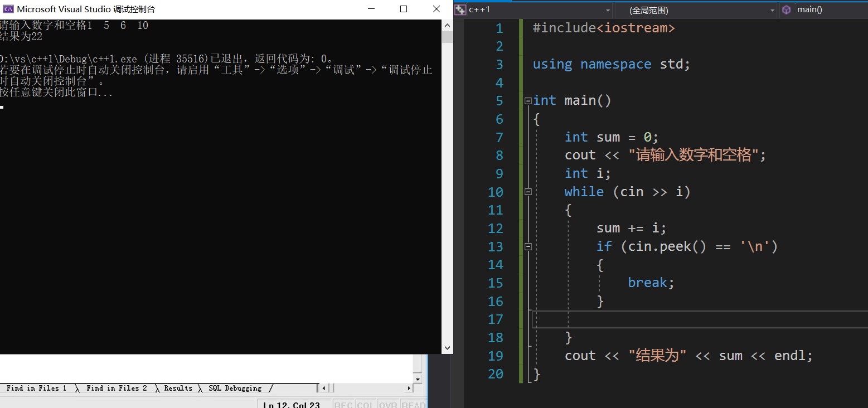Screen dimensions: 868x408
Task: Click the endl keyword on line 19
Action: pos(789,356)
